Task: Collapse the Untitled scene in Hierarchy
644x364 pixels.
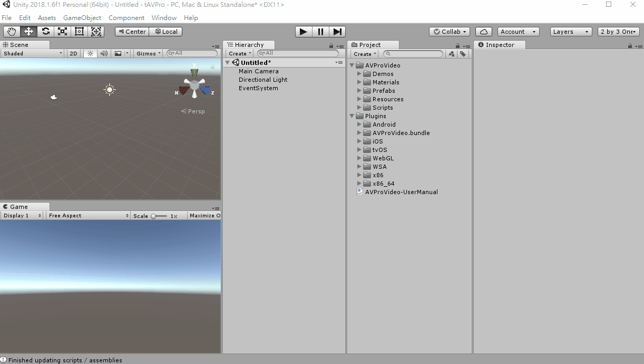Action: (228, 63)
